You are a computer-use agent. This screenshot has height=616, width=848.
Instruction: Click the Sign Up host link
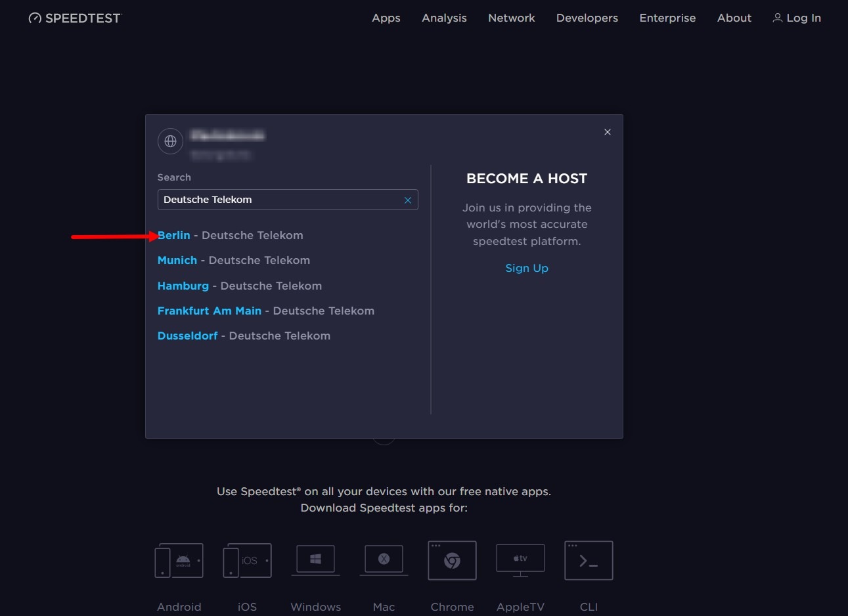pos(526,268)
